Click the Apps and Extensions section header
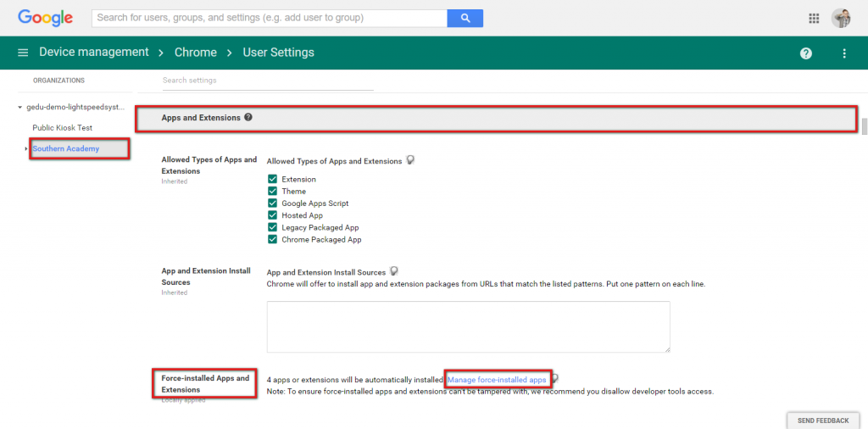This screenshot has height=429, width=868. point(497,119)
